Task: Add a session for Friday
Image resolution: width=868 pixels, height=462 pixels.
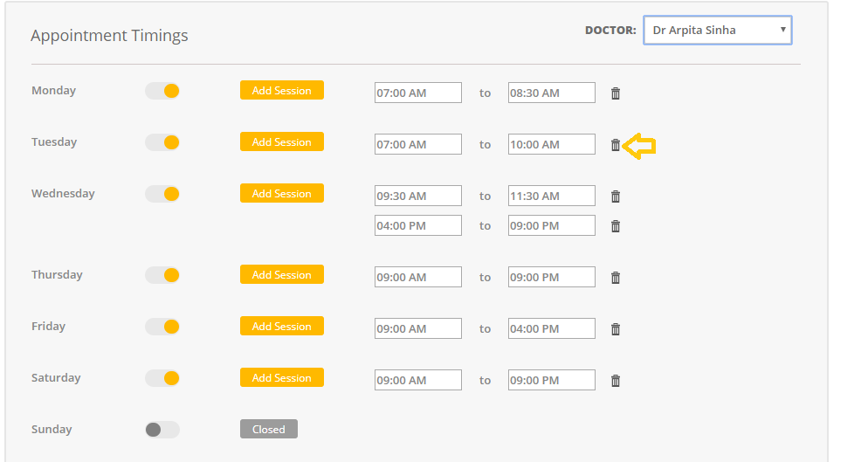Action: [282, 326]
